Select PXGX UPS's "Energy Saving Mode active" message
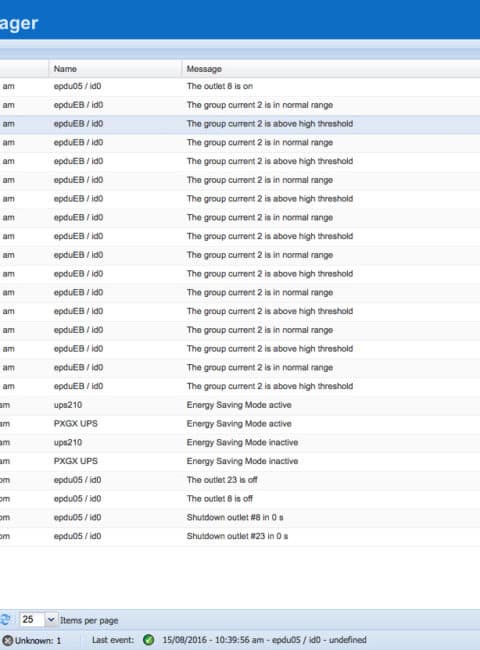480x650 pixels. click(x=239, y=424)
